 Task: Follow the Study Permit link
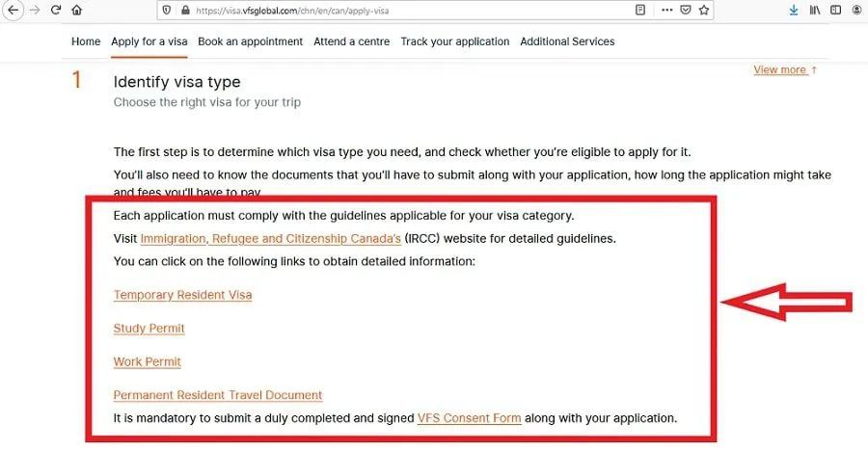[149, 329]
